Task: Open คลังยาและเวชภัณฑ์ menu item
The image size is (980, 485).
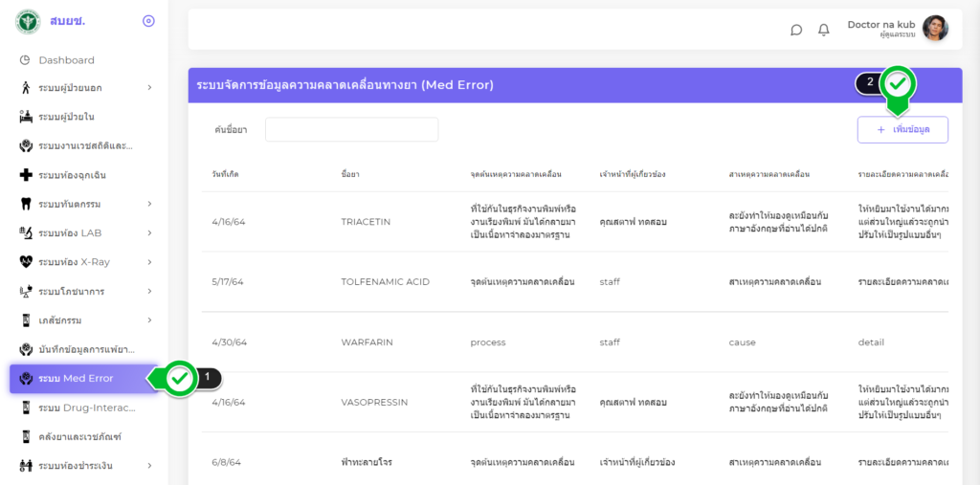Action: [79, 437]
